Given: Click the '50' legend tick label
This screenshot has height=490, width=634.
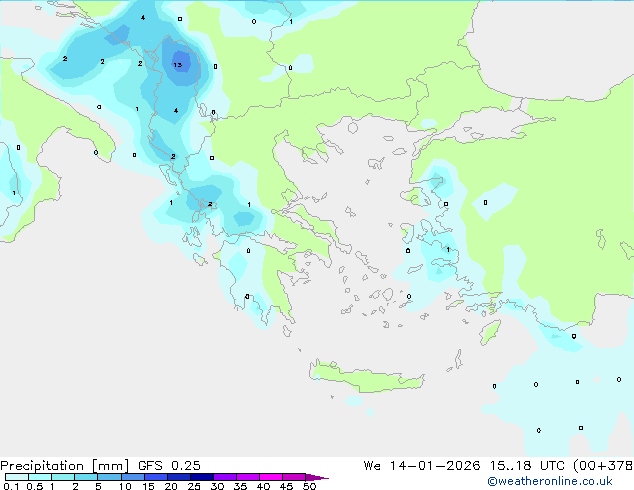Looking at the screenshot, I should pos(309,486).
